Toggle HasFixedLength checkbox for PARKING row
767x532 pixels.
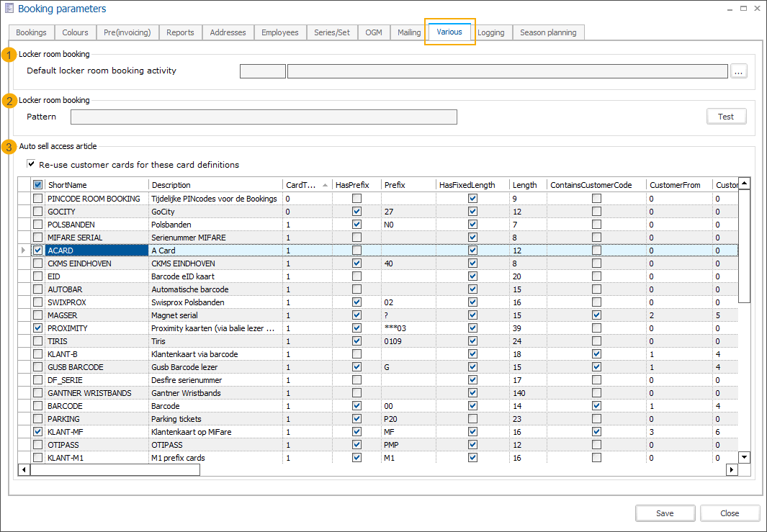click(472, 419)
